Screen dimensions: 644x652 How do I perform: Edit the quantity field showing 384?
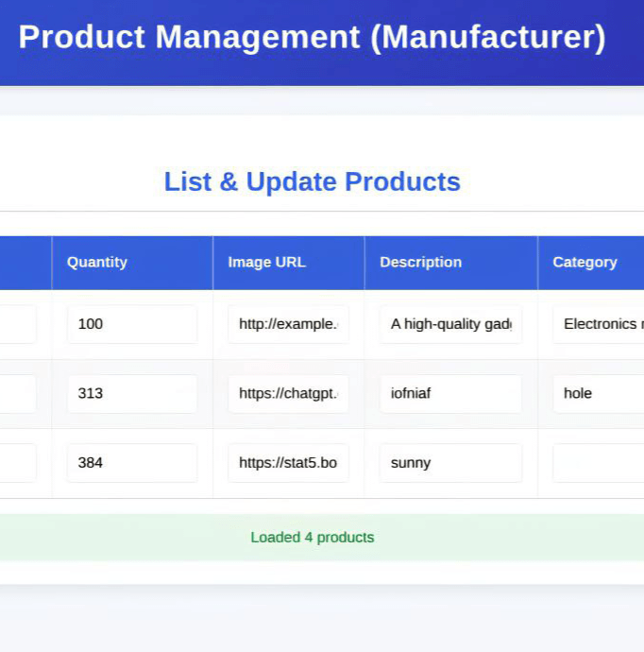coord(132,463)
